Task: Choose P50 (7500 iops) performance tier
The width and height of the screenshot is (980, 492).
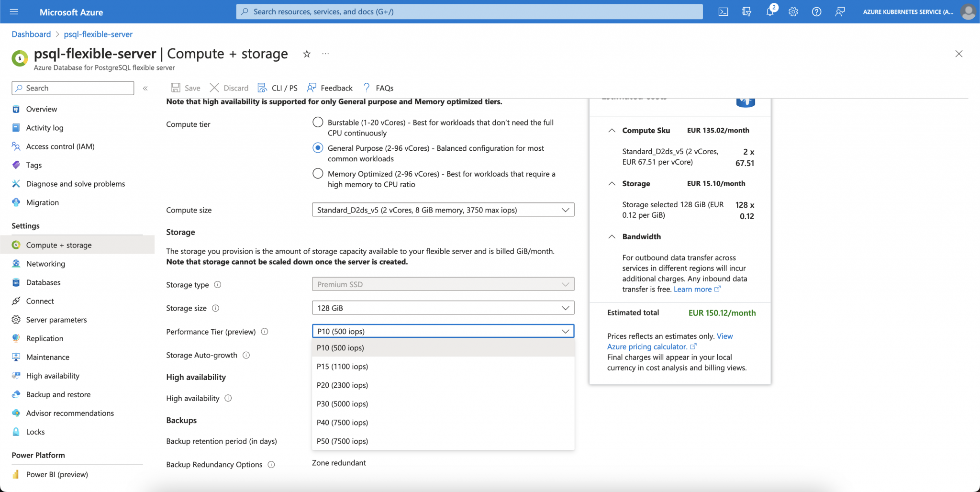Action: 443,441
